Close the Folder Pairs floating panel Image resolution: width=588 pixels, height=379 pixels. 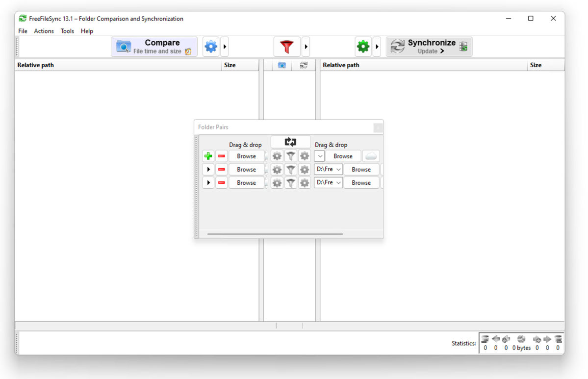[x=378, y=128]
